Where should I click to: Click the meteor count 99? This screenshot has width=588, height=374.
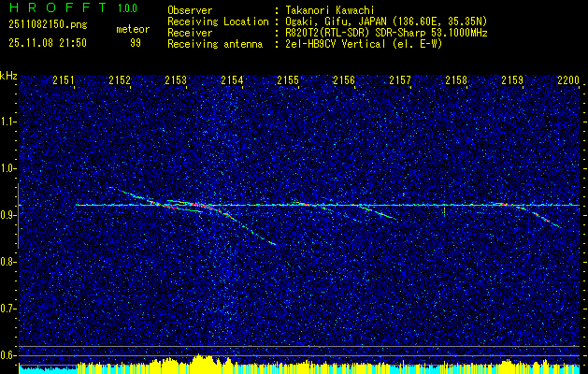pos(136,43)
